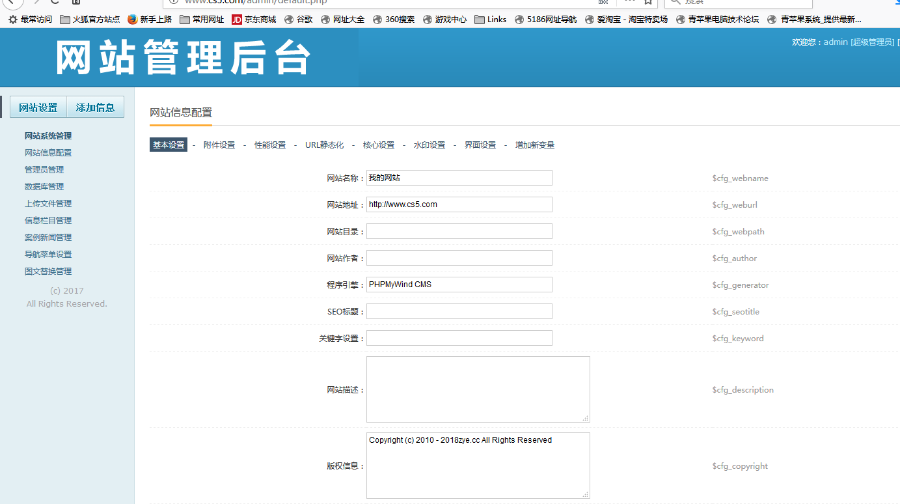Go to 数据库管理 in the sidebar
This screenshot has height=504, width=900.
coord(44,186)
